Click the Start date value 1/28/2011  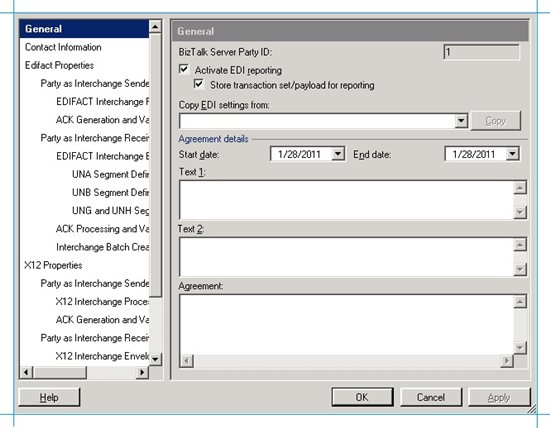point(299,154)
